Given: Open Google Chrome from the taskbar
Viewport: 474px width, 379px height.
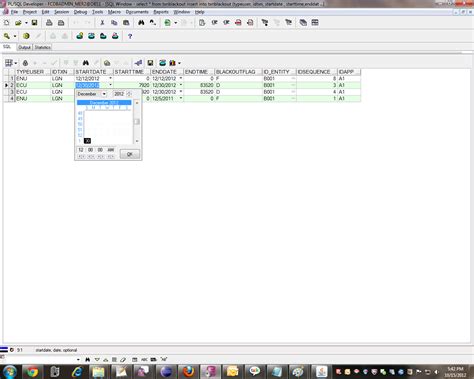Looking at the screenshot, I should pos(32,372).
